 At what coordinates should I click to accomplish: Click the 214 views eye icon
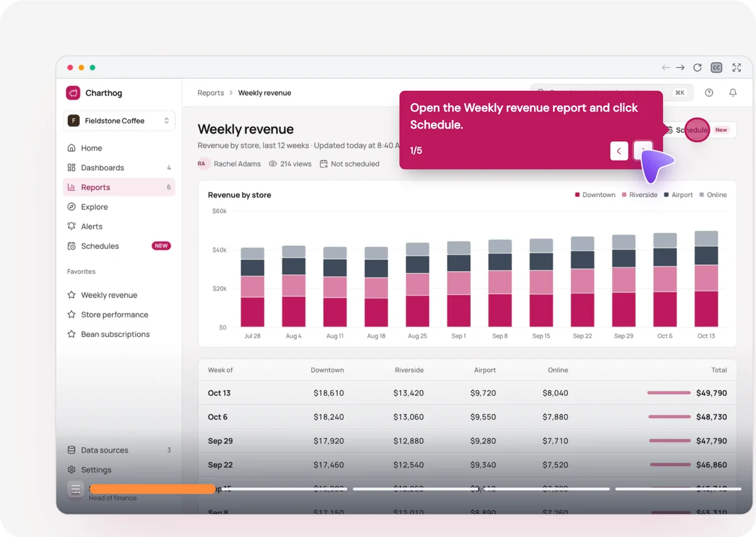[x=273, y=164]
